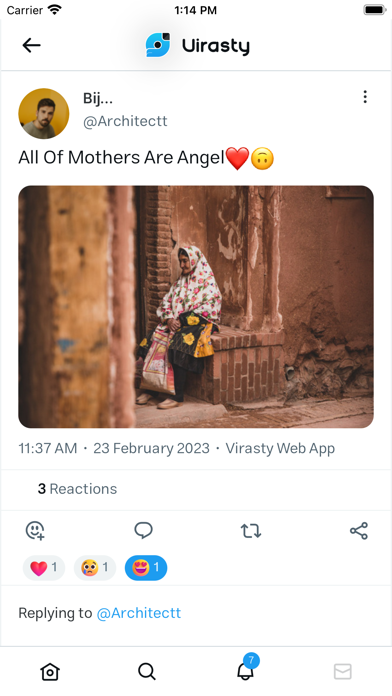This screenshot has height=696, width=392.
Task: Tap the back arrow icon
Action: point(32,45)
